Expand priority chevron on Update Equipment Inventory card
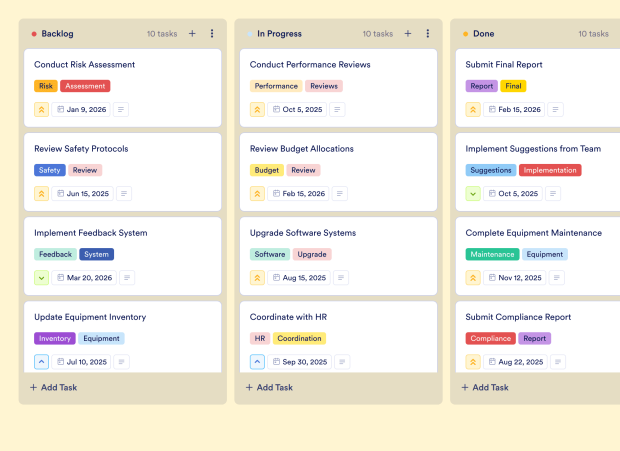 click(x=42, y=361)
